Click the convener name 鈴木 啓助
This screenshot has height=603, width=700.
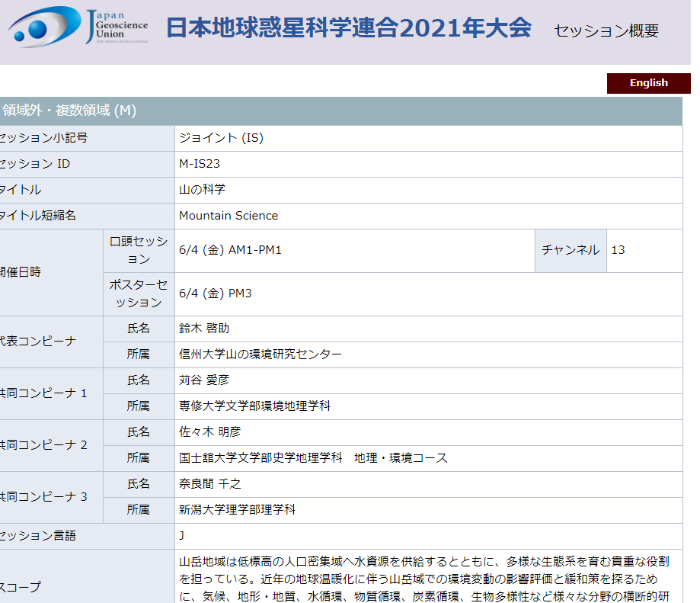pyautogui.click(x=204, y=329)
